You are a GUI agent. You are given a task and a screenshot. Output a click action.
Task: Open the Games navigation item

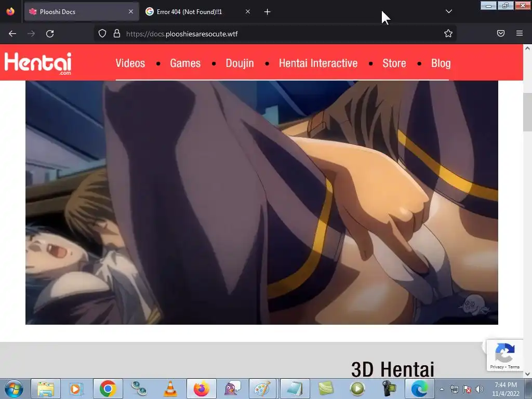pyautogui.click(x=185, y=63)
